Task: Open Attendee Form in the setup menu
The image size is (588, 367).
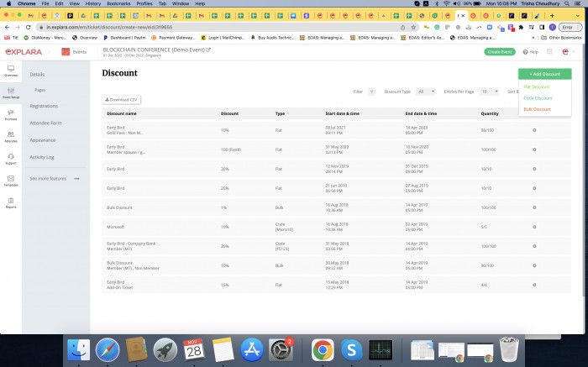Action: pyautogui.click(x=45, y=123)
